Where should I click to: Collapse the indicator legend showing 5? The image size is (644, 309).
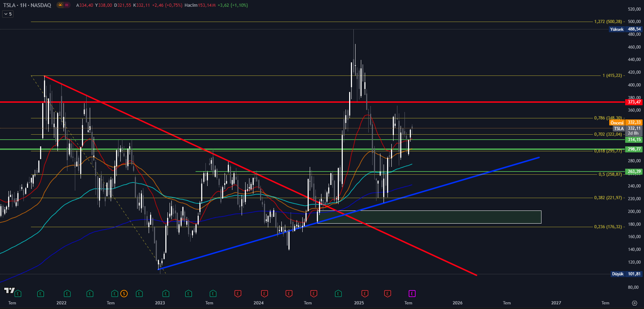click(8, 14)
